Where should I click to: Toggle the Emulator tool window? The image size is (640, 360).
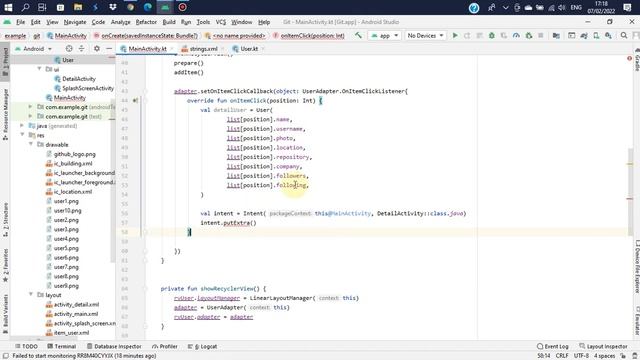point(637,322)
